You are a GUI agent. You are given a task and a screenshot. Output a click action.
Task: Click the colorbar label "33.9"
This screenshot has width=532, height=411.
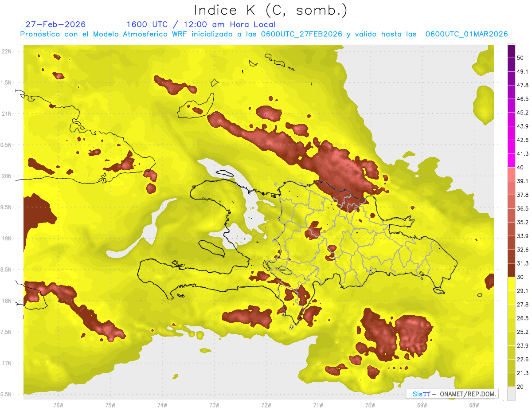point(523,236)
